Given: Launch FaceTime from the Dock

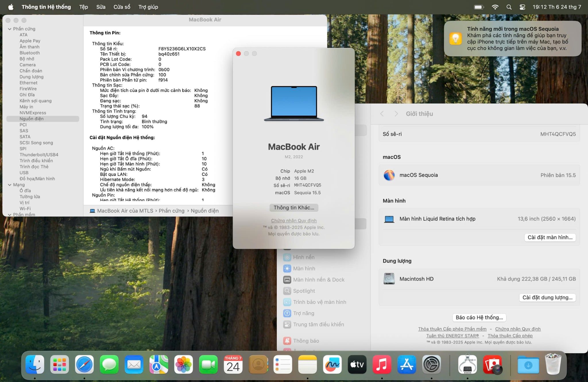Looking at the screenshot, I should (208, 364).
